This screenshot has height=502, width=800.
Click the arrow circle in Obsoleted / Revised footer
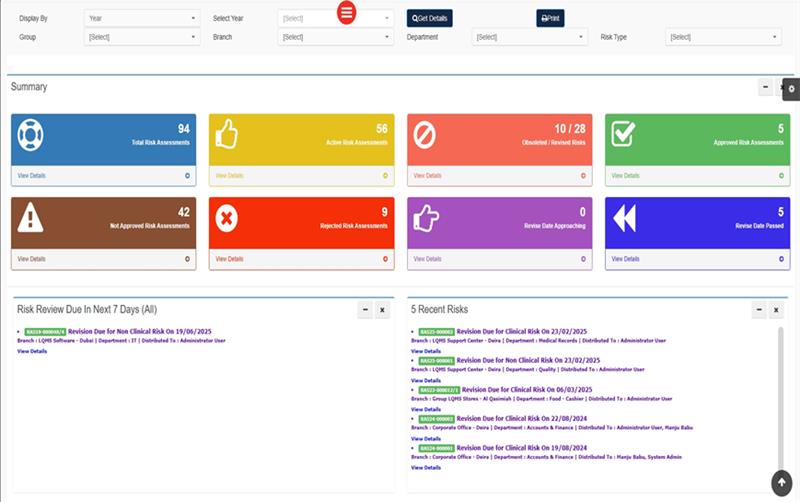pyautogui.click(x=583, y=175)
